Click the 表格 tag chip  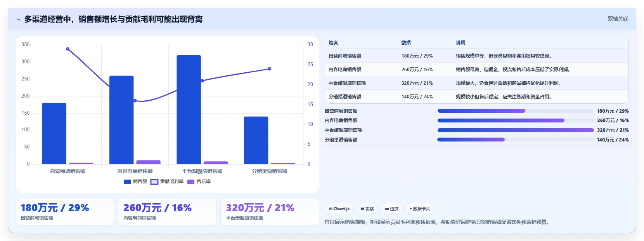click(367, 209)
